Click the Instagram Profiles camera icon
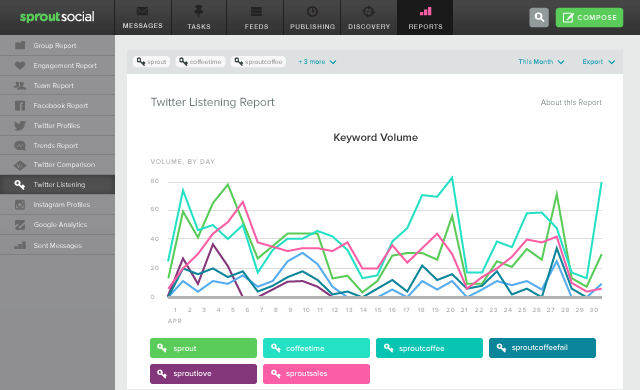Viewport: 640px width, 390px height. [x=20, y=204]
